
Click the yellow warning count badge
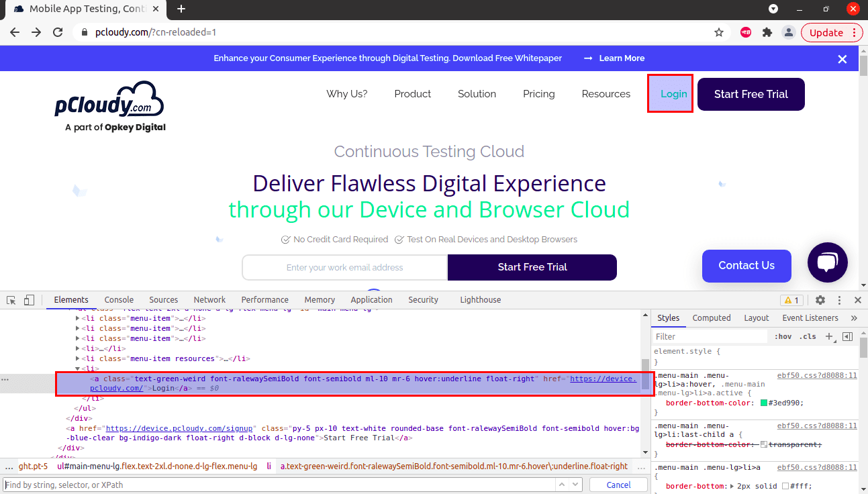pos(791,299)
